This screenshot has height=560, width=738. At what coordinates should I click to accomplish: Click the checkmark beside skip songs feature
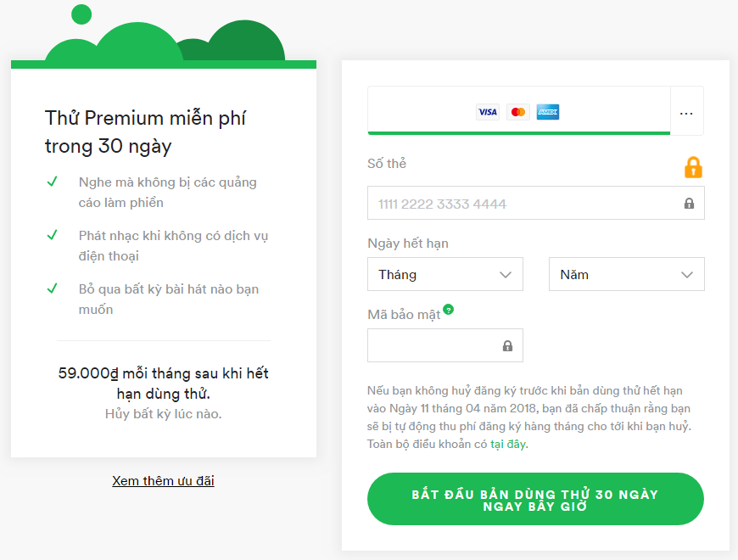pyautogui.click(x=52, y=288)
